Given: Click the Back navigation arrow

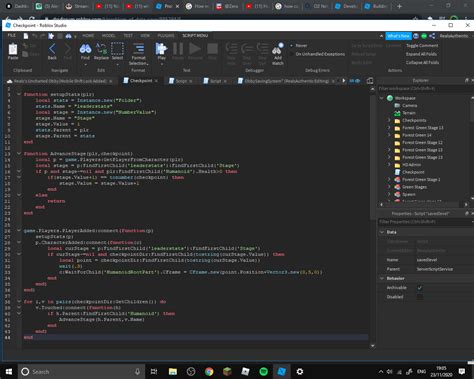Looking at the screenshot, I should [x=52, y=49].
